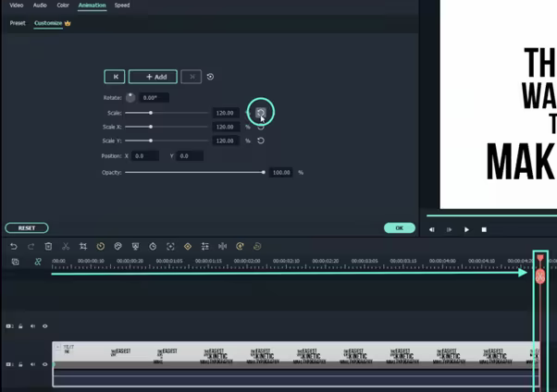Reset the Scale value with its circular arrow
Screen dimensions: 557x392
coord(261,113)
